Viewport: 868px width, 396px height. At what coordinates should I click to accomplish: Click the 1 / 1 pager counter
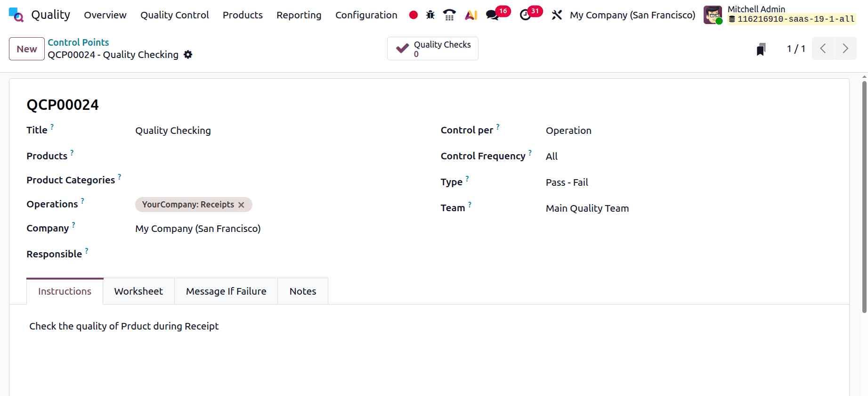[x=796, y=49]
